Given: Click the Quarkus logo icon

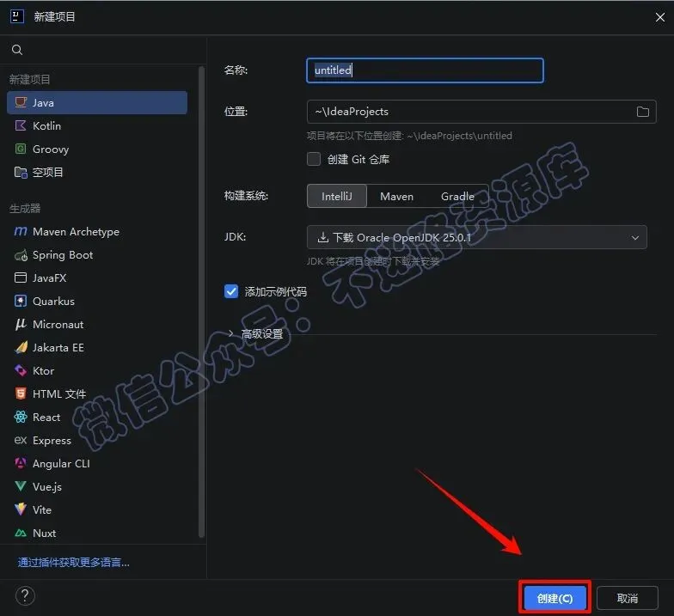Looking at the screenshot, I should pos(21,301).
